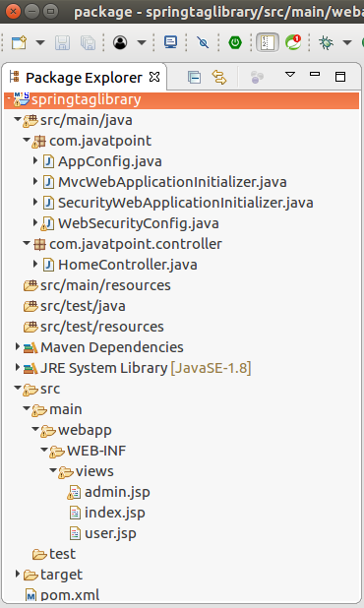
Task: Collapse the top-level src folder
Action: pos(18,388)
